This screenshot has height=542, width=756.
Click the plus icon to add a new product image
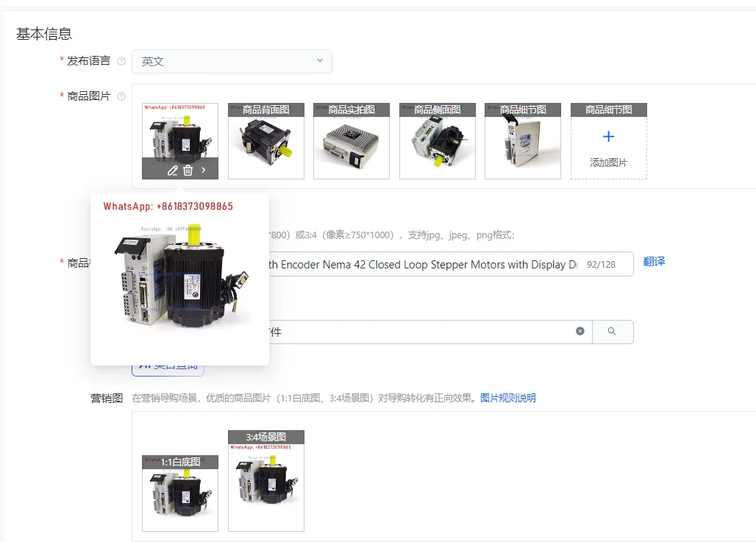click(608, 136)
